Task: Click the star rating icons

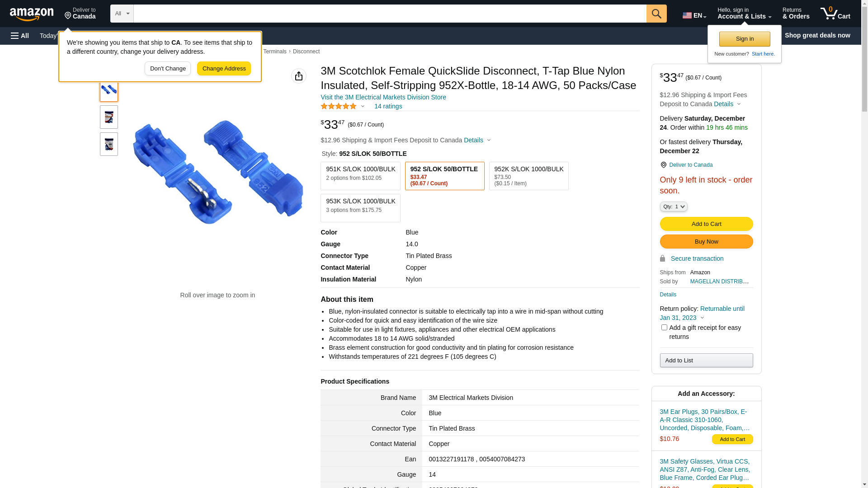Action: [x=339, y=106]
